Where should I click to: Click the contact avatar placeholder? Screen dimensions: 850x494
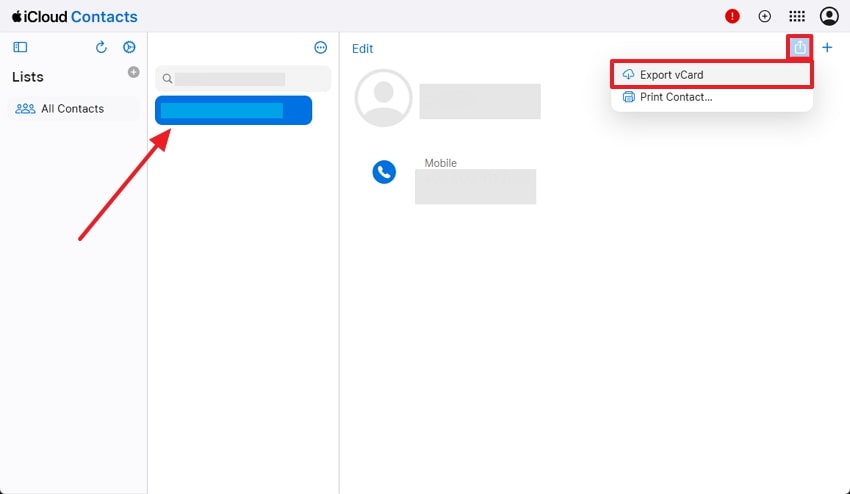point(383,98)
